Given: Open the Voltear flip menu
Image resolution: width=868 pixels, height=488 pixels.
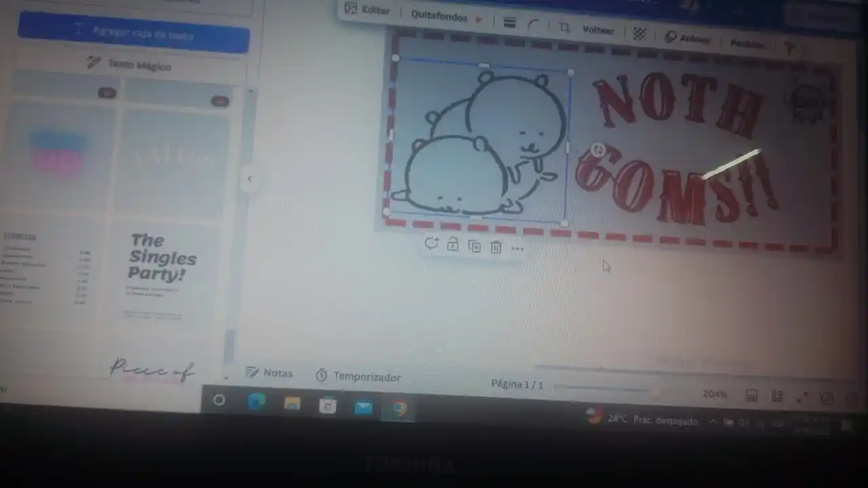Looking at the screenshot, I should coord(598,30).
